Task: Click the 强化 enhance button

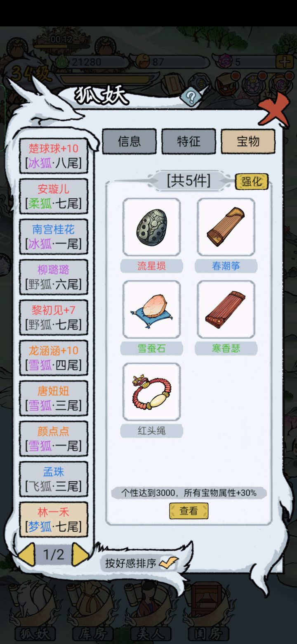Action: 252,182
